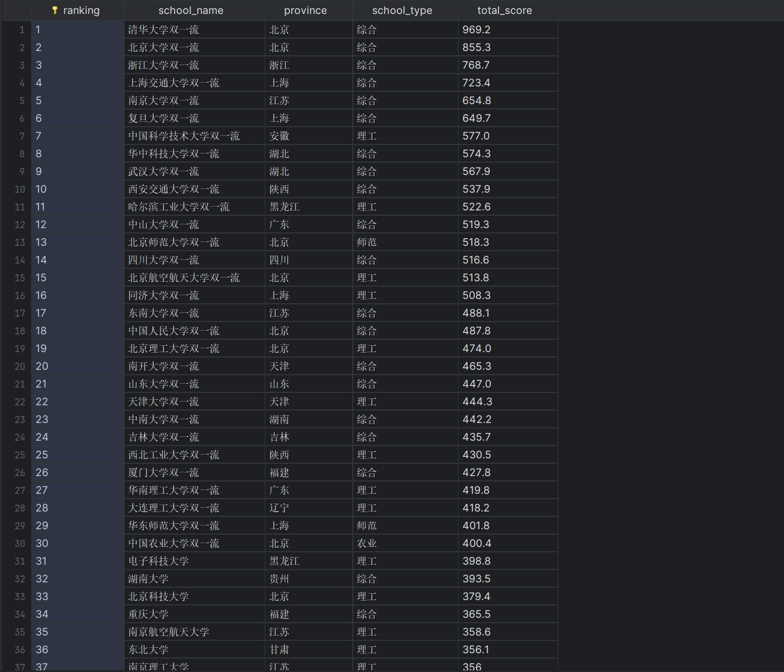The image size is (784, 672).
Task: Select the cell 西安交通大学双一流
Action: pos(194,189)
